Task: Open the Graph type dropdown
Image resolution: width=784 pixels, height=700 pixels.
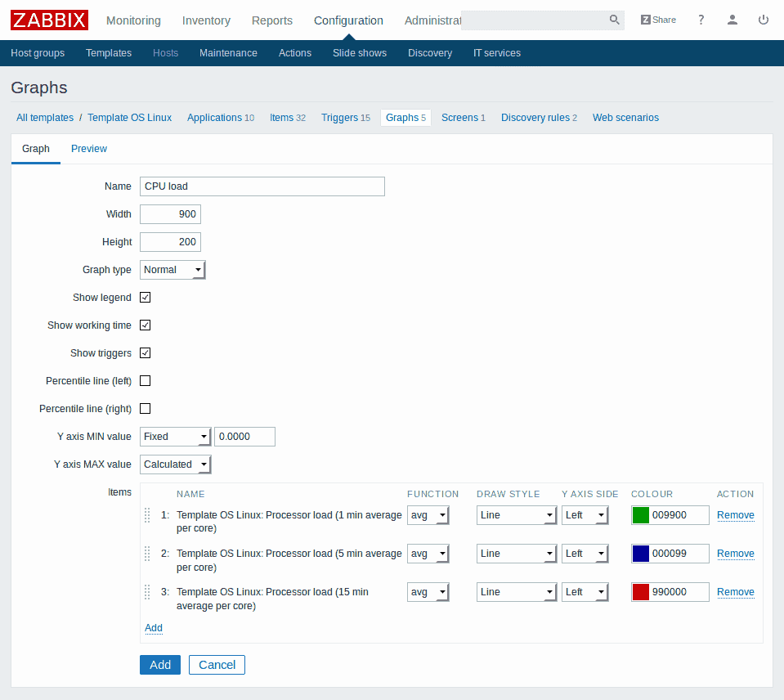Action: tap(172, 270)
